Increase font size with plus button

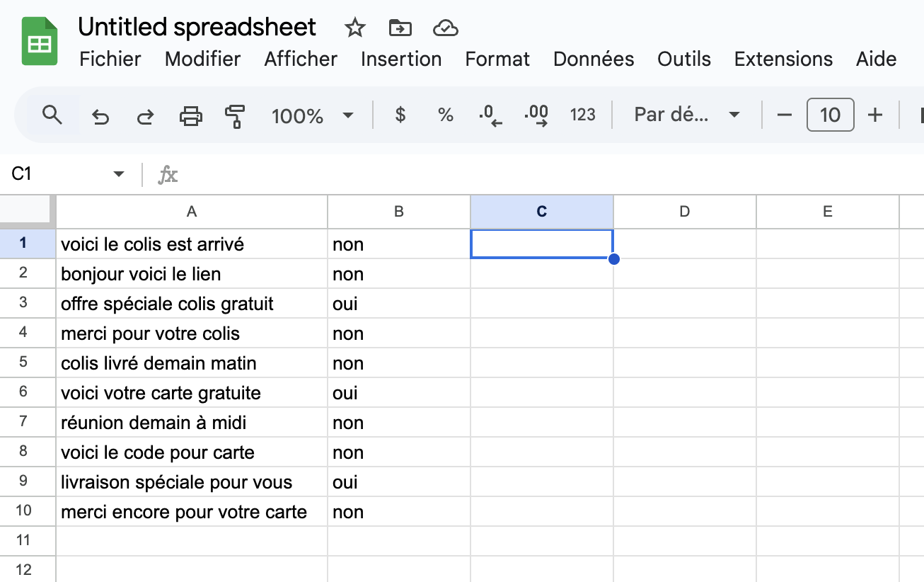pos(875,115)
